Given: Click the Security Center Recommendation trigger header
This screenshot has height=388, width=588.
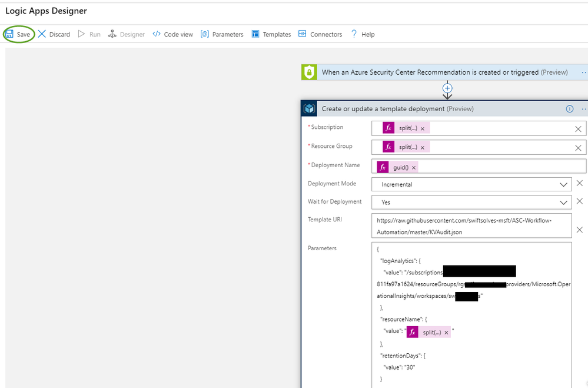Looking at the screenshot, I should 444,72.
